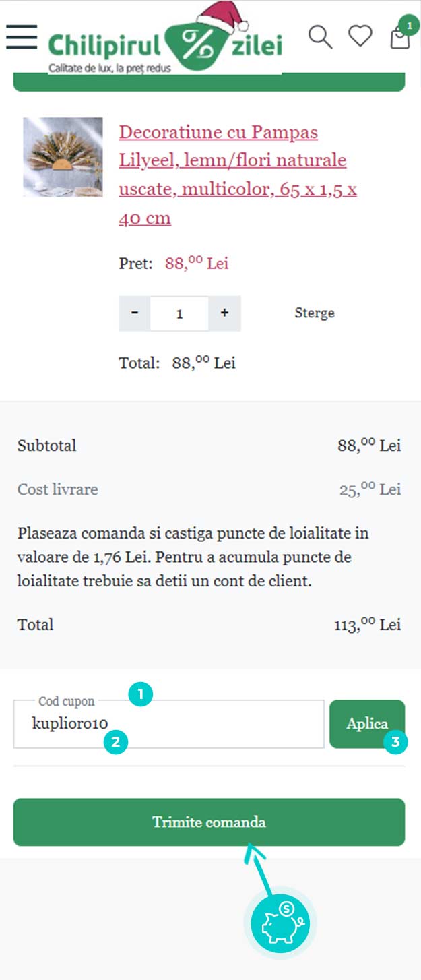This screenshot has width=421, height=980.
Task: Click the cart item count badge
Action: [x=408, y=25]
